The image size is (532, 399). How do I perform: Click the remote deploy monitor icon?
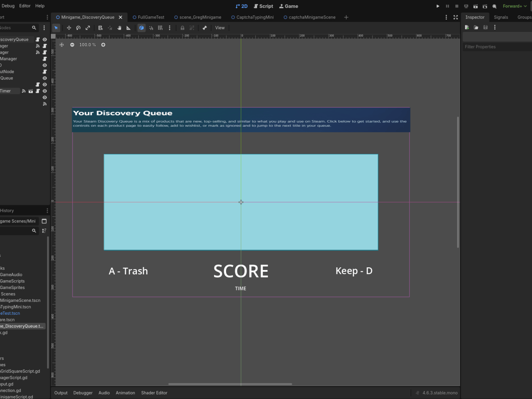pyautogui.click(x=466, y=6)
